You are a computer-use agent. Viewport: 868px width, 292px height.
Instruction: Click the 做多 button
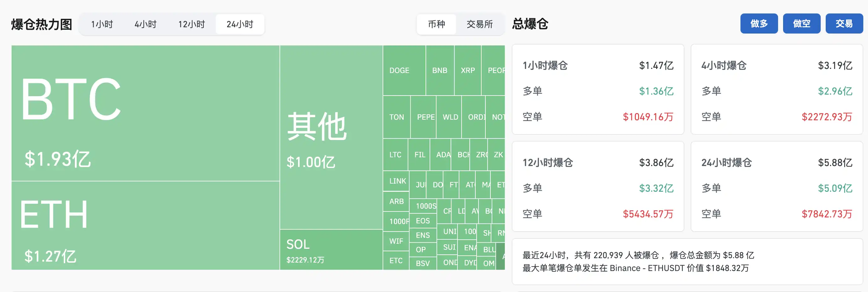pyautogui.click(x=759, y=23)
